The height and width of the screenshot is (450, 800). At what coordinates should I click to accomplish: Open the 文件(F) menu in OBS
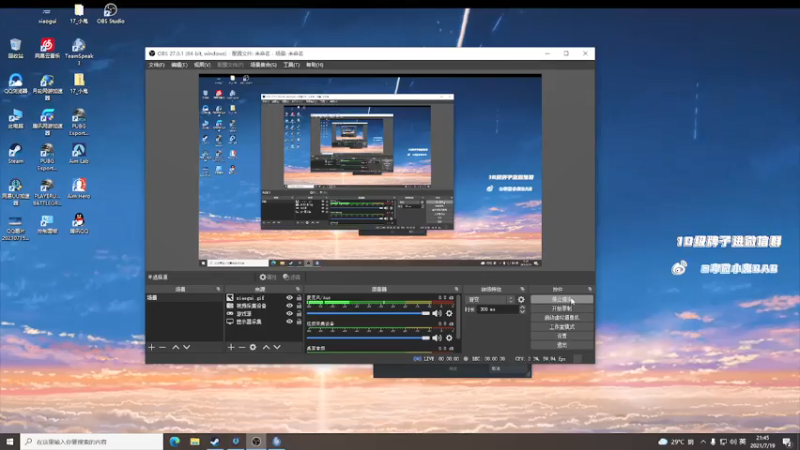point(156,65)
